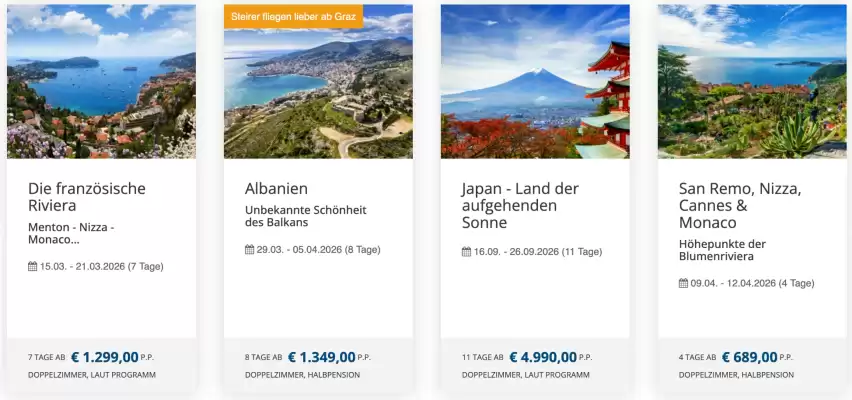Open the French Riviera coast photo
Screen dimensions: 852x400
point(101,82)
